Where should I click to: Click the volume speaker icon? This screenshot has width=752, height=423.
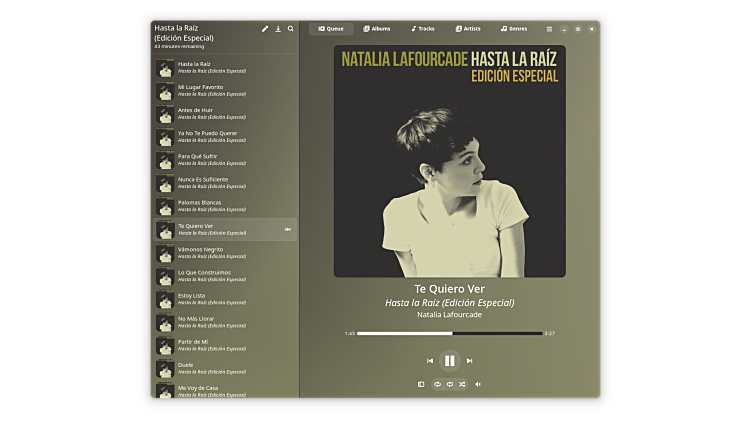[478, 384]
